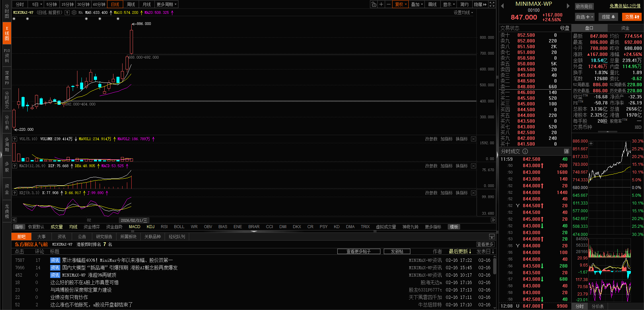This screenshot has height=310, width=644.
Task: Click the 交易 trade button
Action: pyautogui.click(x=632, y=17)
